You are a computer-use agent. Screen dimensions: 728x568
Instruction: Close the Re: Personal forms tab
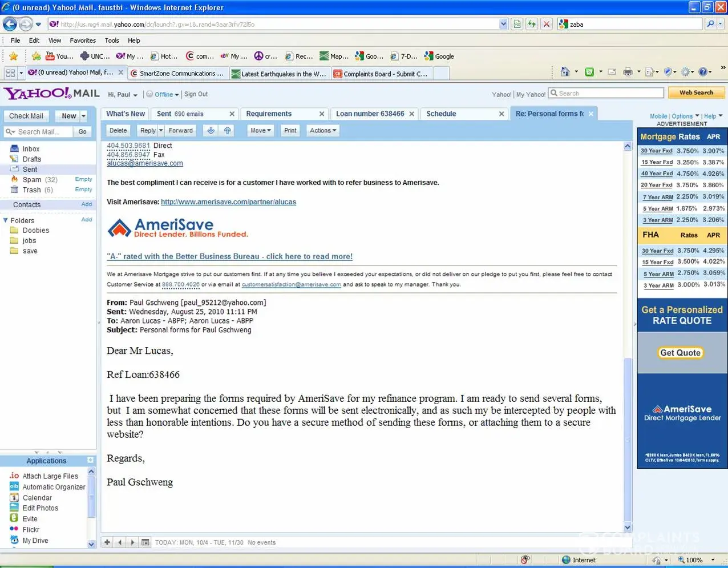(x=591, y=114)
